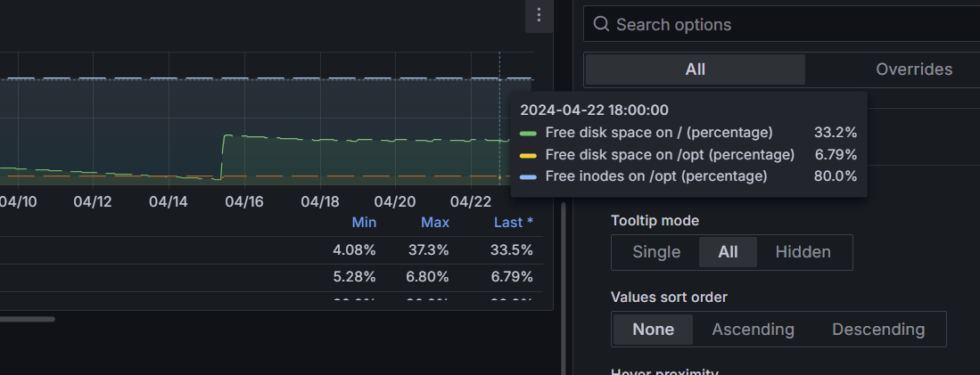Select the All options tab
This screenshot has width=980, height=375.
695,69
